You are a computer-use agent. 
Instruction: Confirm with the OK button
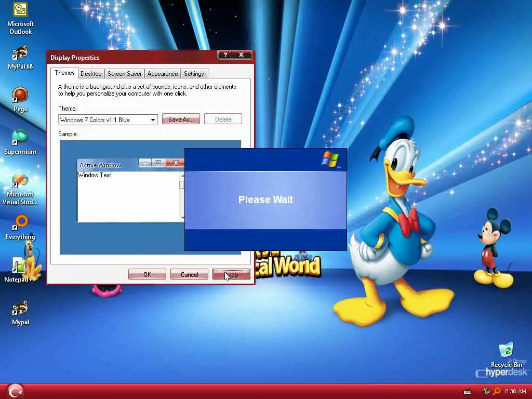tap(147, 274)
